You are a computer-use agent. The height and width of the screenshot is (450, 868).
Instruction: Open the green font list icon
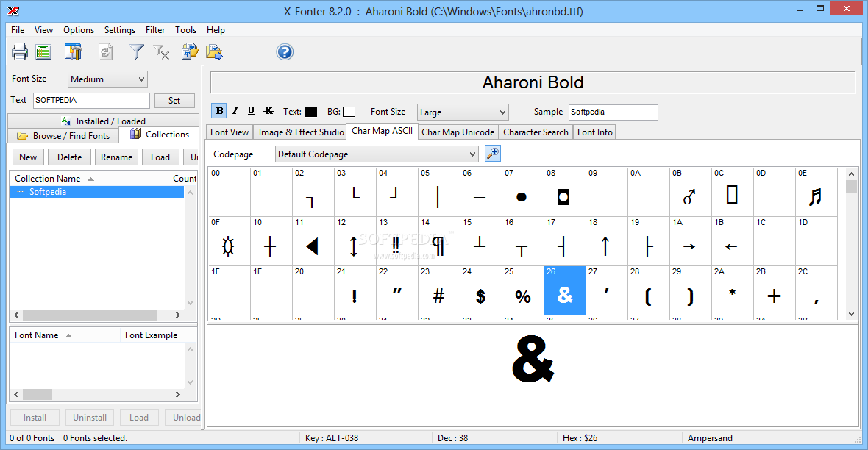tap(43, 52)
